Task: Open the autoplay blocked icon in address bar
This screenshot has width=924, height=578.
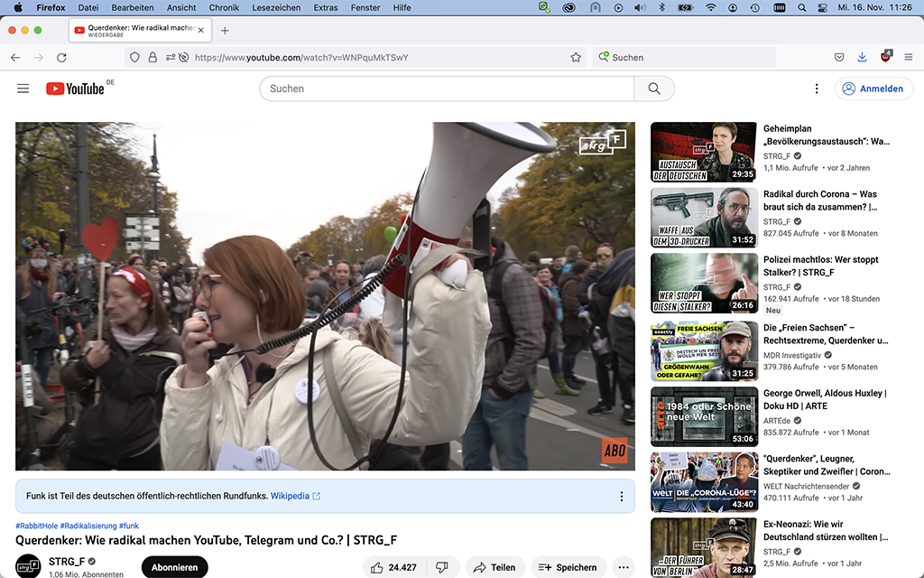Action: pos(184,57)
